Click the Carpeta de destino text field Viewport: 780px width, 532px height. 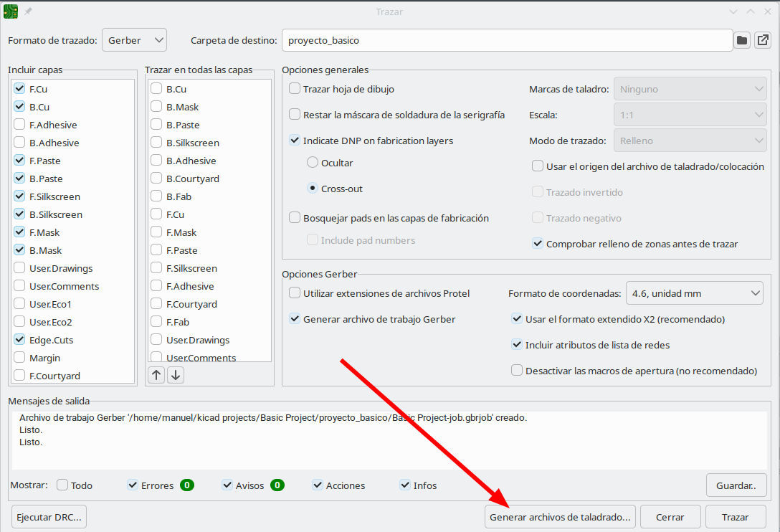pyautogui.click(x=506, y=40)
